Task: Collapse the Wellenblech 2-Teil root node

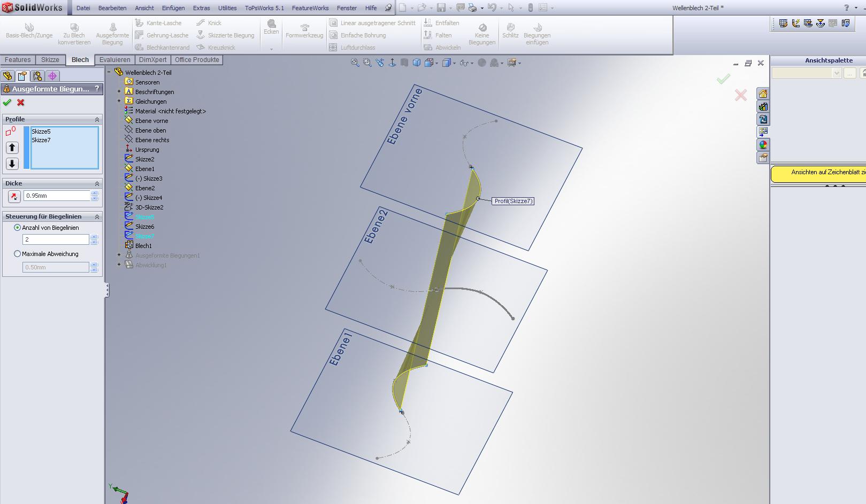Action: (110, 72)
